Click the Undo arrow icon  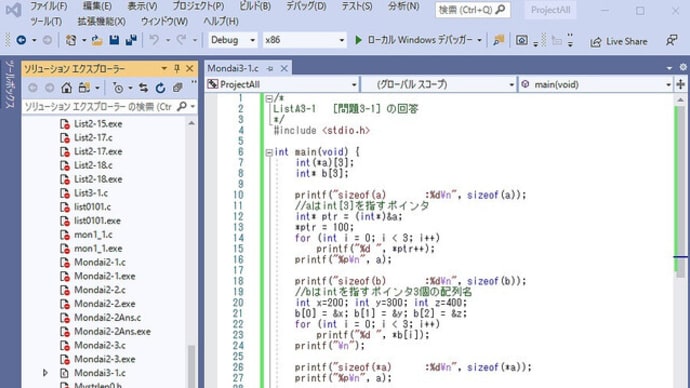pyautogui.click(x=154, y=40)
